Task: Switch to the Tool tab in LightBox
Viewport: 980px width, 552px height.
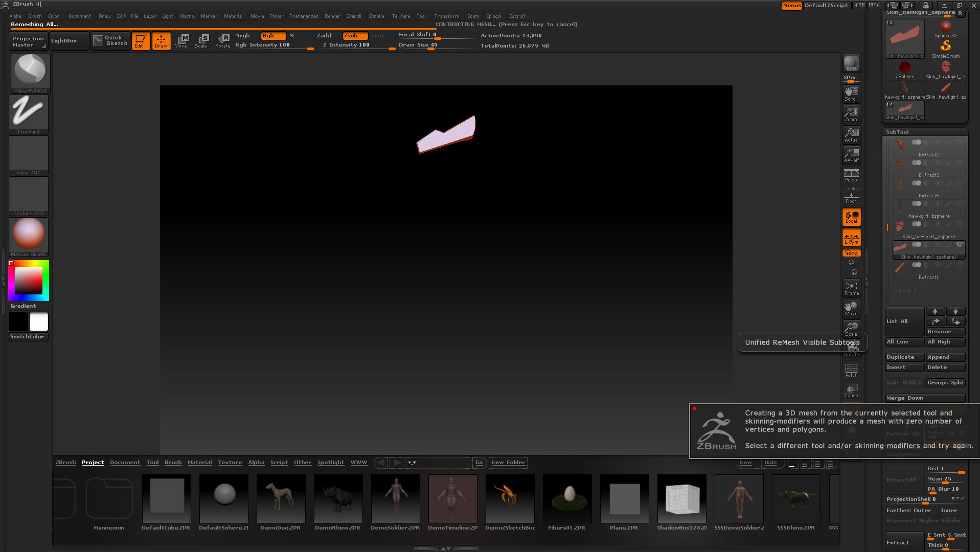Action: click(x=152, y=463)
